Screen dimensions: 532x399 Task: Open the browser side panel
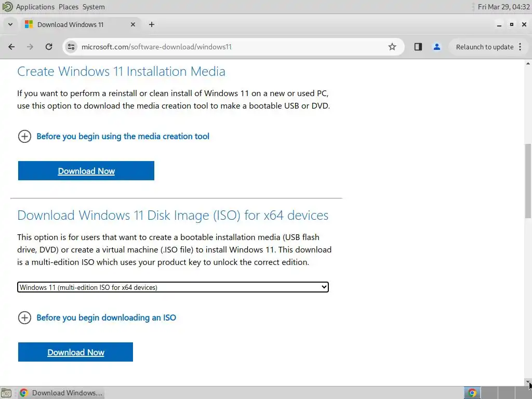(x=418, y=47)
